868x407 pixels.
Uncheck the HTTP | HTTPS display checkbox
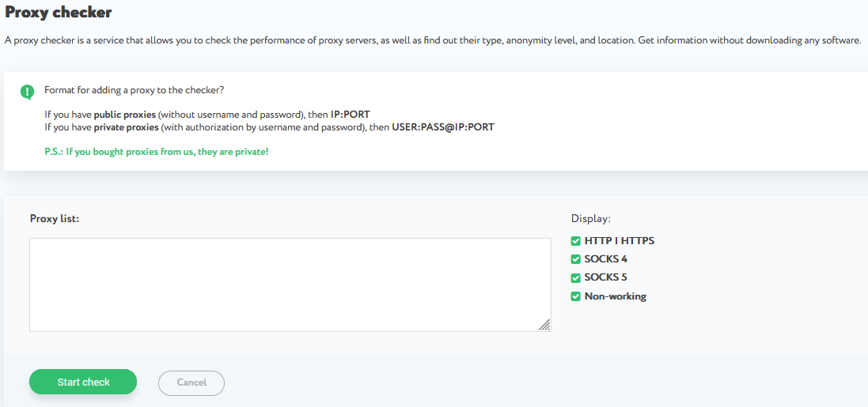[x=575, y=241]
